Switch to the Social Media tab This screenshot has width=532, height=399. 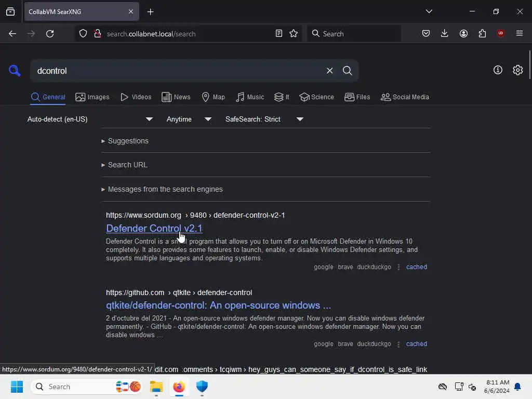tap(405, 97)
